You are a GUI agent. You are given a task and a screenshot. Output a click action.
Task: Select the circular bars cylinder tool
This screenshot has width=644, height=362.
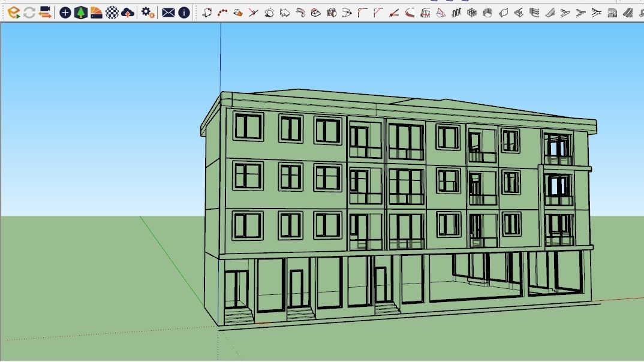[x=487, y=13]
